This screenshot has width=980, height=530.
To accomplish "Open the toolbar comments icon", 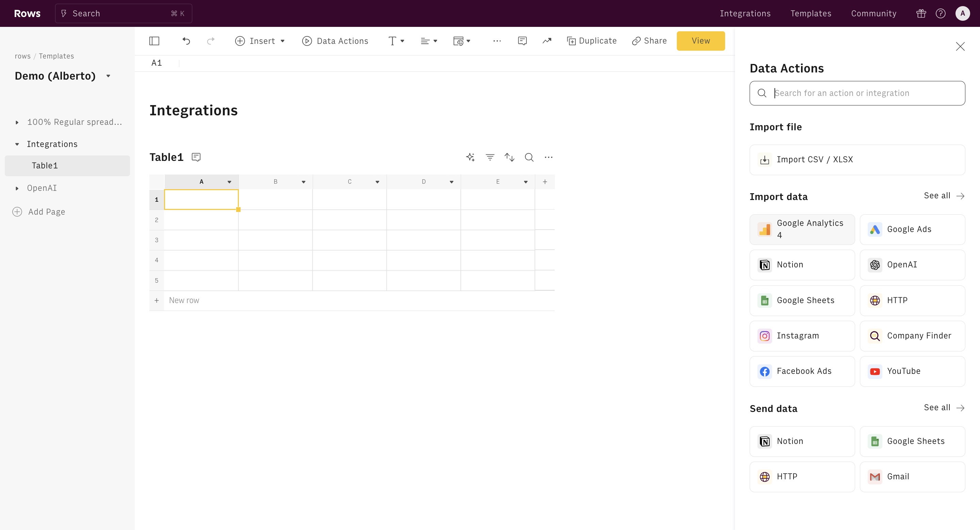I will [x=522, y=41].
